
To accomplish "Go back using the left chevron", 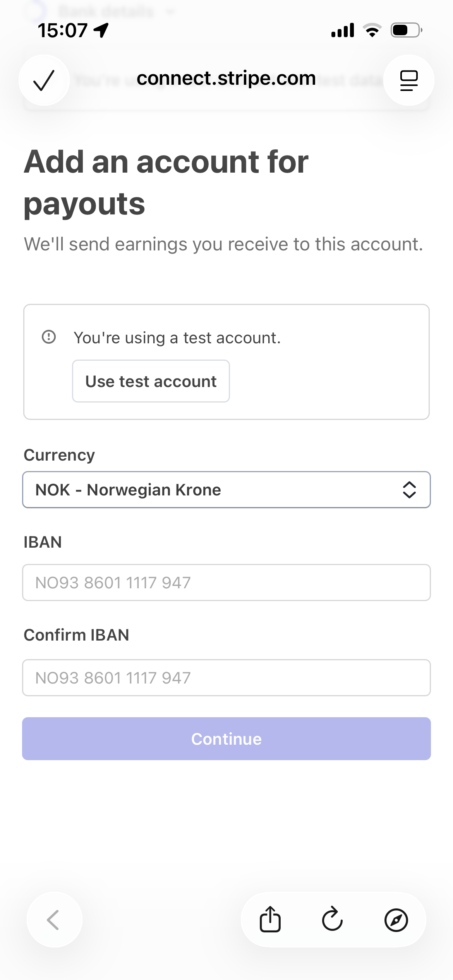I will [x=54, y=920].
